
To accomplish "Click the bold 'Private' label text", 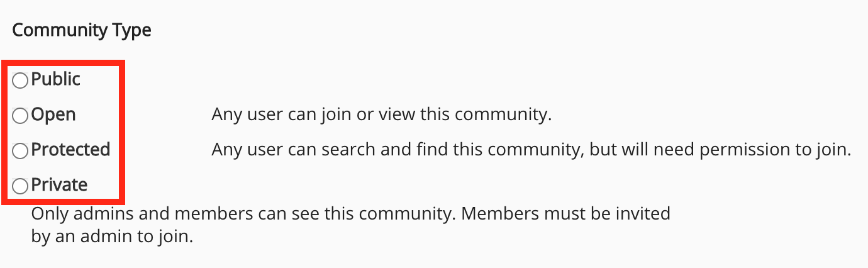I will pos(59,186).
